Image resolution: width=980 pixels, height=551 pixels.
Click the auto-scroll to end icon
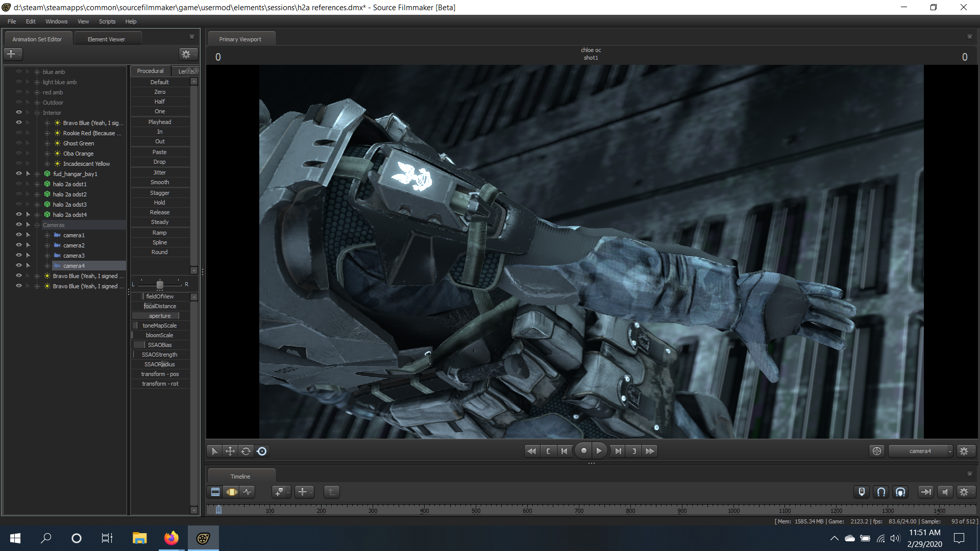925,492
